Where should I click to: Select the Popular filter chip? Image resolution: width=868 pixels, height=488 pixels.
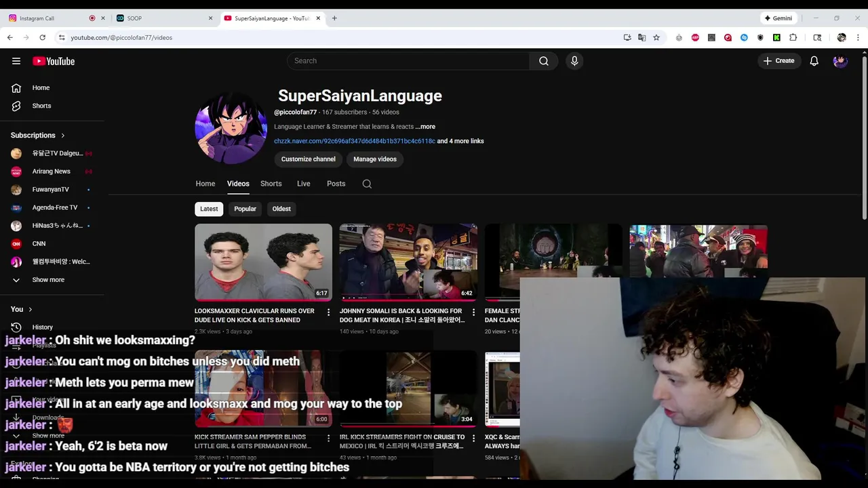click(x=245, y=209)
